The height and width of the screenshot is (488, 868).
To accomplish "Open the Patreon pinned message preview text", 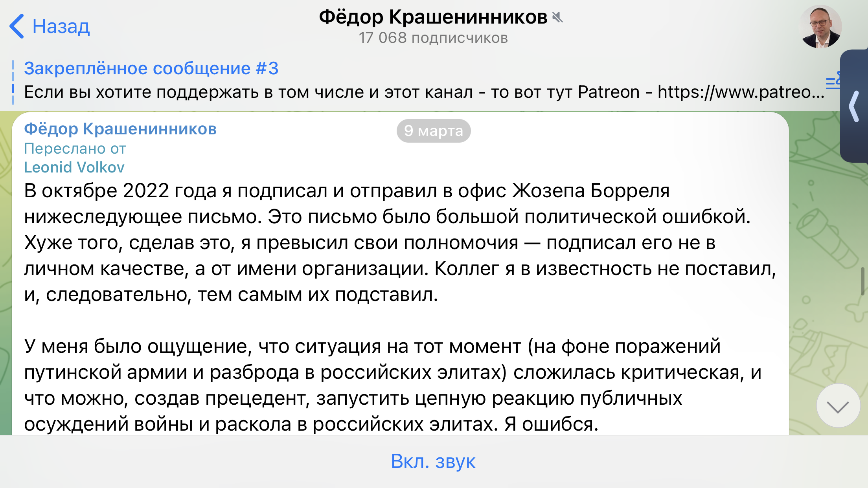I will (424, 92).
